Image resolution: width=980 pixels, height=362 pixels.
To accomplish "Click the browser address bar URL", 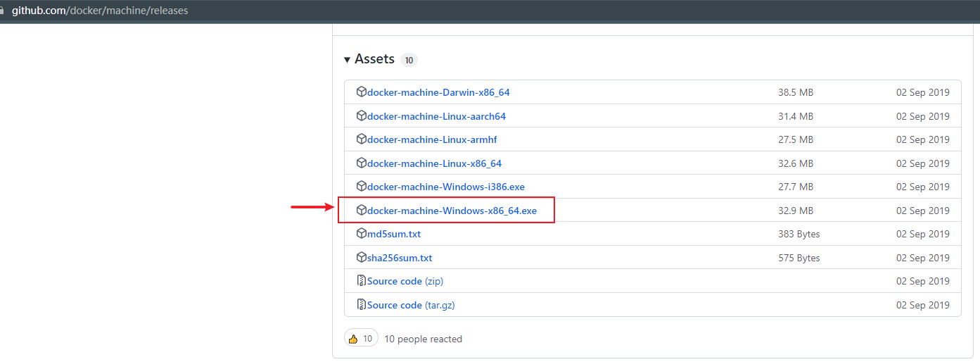I will click(x=100, y=11).
